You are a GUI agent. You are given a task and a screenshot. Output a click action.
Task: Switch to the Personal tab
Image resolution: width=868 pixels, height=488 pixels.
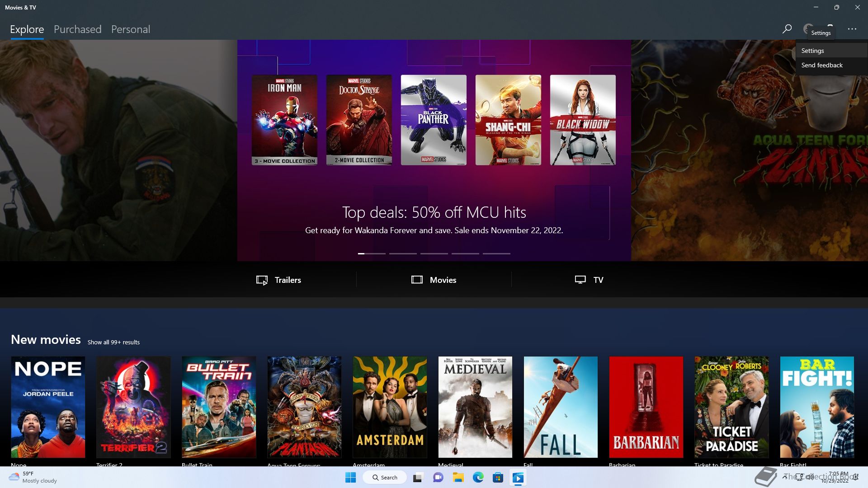click(131, 29)
